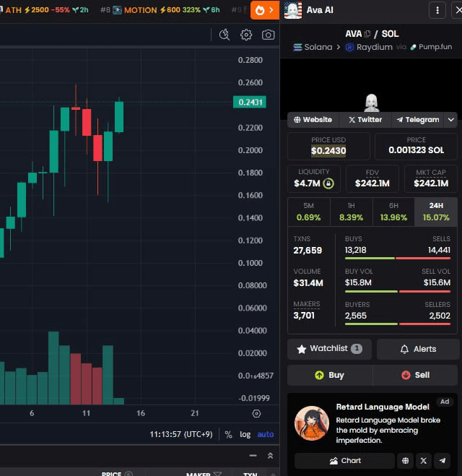
Task: Click the FDV value $242.1M
Action: (372, 183)
